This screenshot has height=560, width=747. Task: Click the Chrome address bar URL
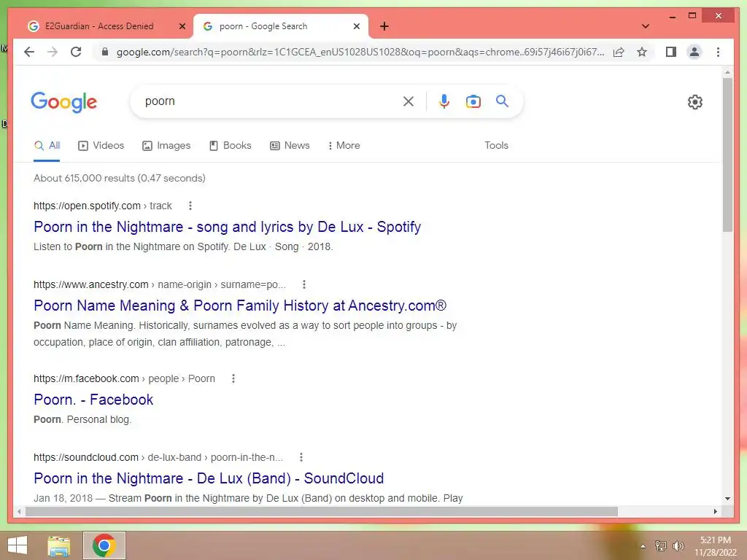point(360,52)
